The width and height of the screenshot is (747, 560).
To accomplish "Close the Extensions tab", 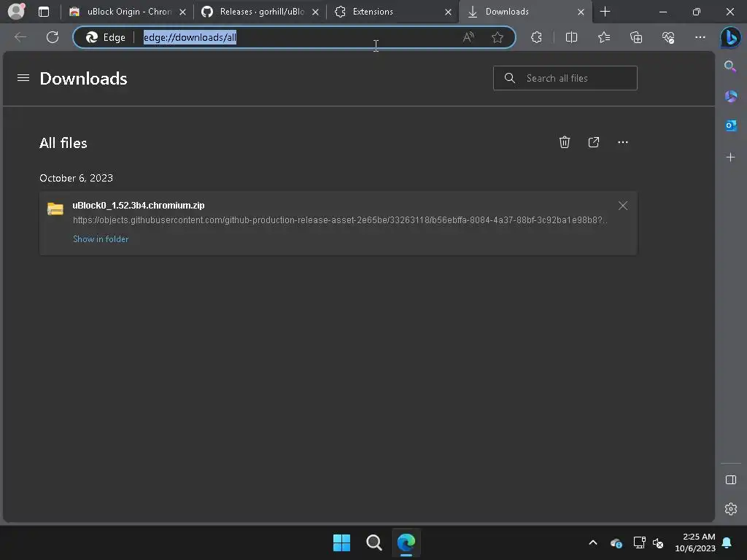I will click(x=448, y=12).
